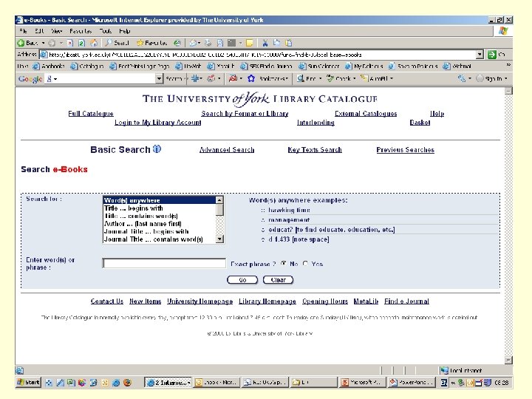Go to browser Home page icon

(x=94, y=43)
